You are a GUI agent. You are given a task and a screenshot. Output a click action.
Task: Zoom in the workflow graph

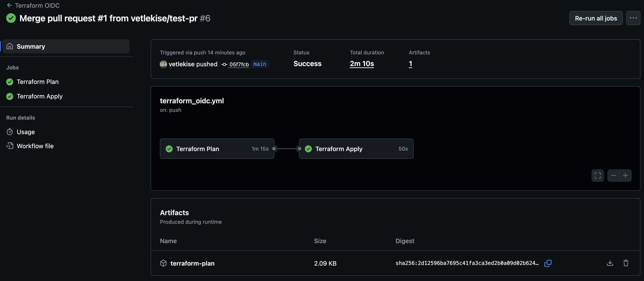(625, 176)
